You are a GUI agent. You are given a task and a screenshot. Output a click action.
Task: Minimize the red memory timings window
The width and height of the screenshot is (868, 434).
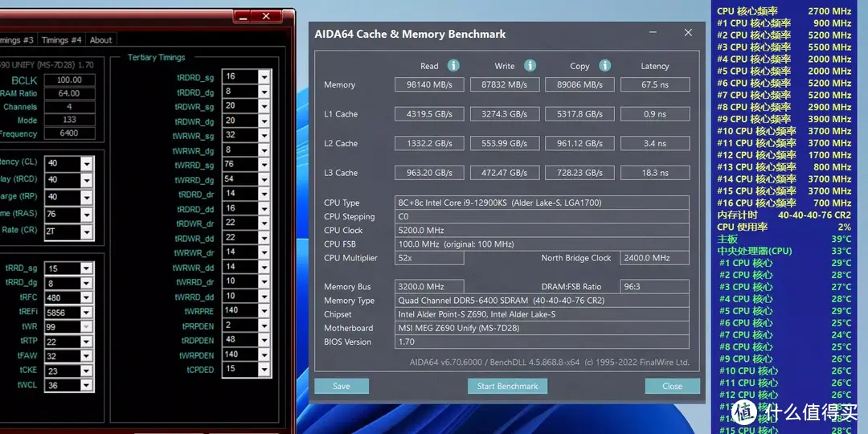point(243,17)
